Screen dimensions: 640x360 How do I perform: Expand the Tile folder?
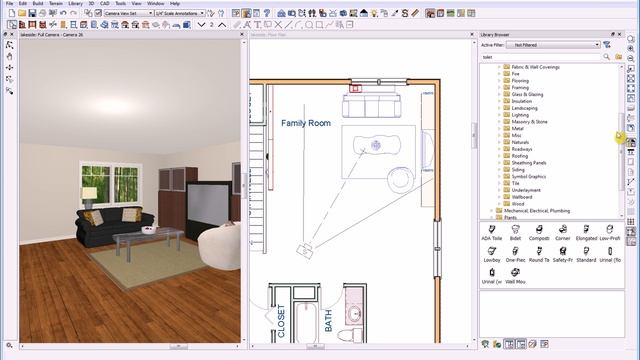pyautogui.click(x=499, y=183)
